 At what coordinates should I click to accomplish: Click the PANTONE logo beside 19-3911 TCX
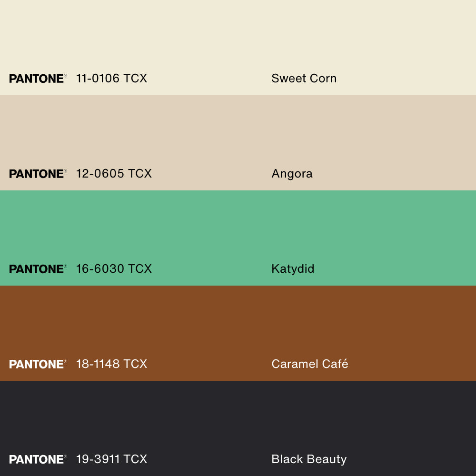[x=38, y=459]
